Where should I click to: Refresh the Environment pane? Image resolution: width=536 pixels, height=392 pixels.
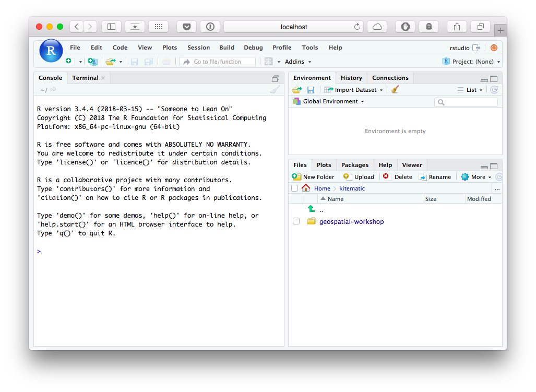[494, 90]
